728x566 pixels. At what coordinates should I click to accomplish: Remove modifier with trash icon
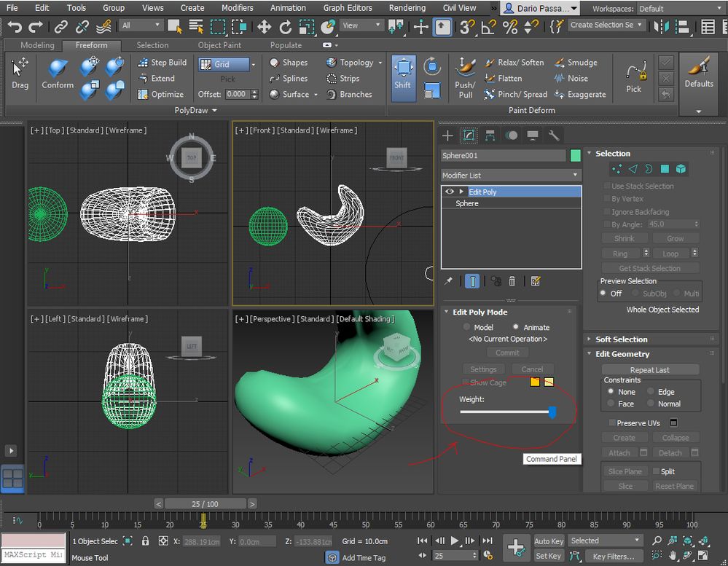pyautogui.click(x=512, y=281)
